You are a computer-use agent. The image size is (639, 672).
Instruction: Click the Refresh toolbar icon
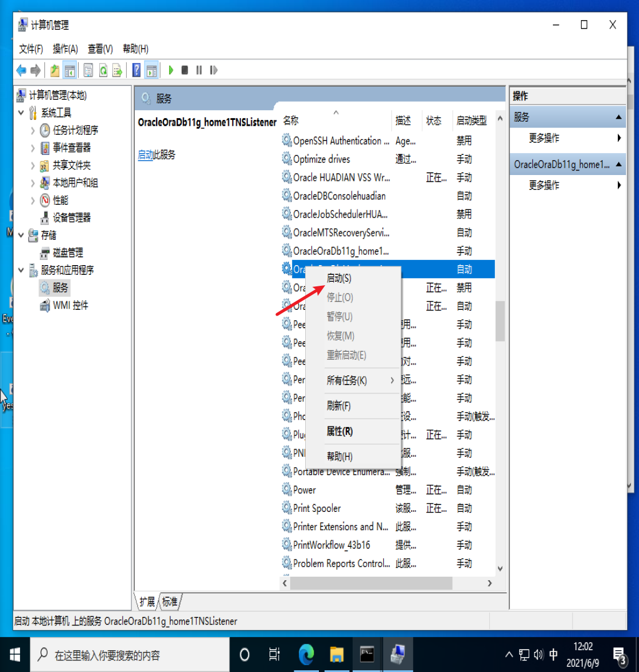pyautogui.click(x=103, y=70)
